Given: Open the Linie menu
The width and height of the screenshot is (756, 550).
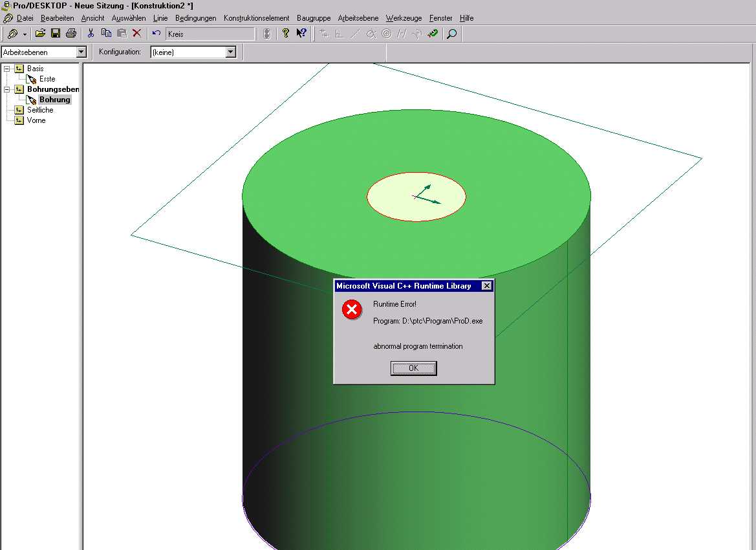Looking at the screenshot, I should tap(160, 18).
